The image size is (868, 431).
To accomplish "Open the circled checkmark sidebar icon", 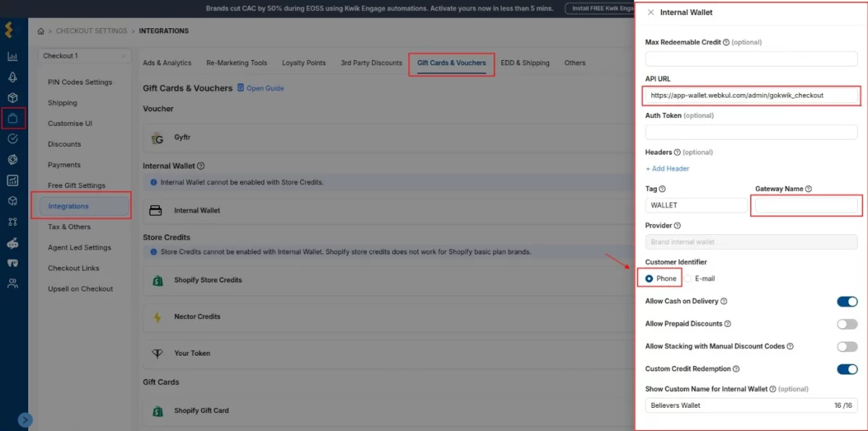I will [12, 139].
